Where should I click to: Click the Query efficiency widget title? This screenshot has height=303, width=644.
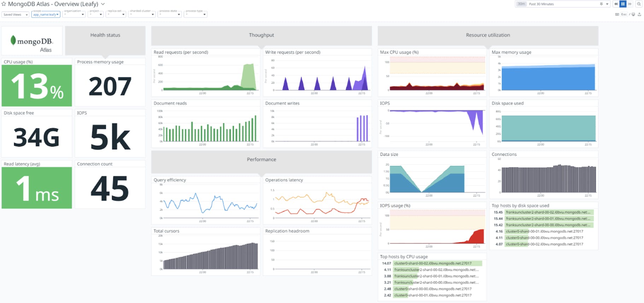[x=170, y=180]
